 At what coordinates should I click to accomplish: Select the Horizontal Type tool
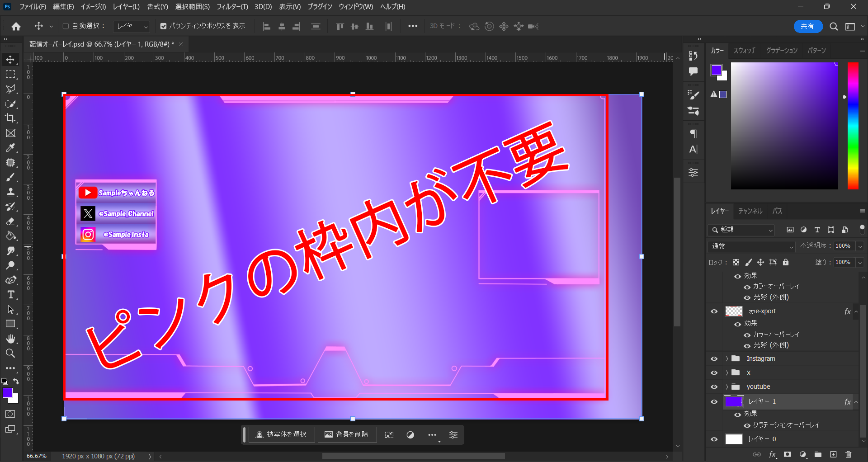(x=10, y=295)
